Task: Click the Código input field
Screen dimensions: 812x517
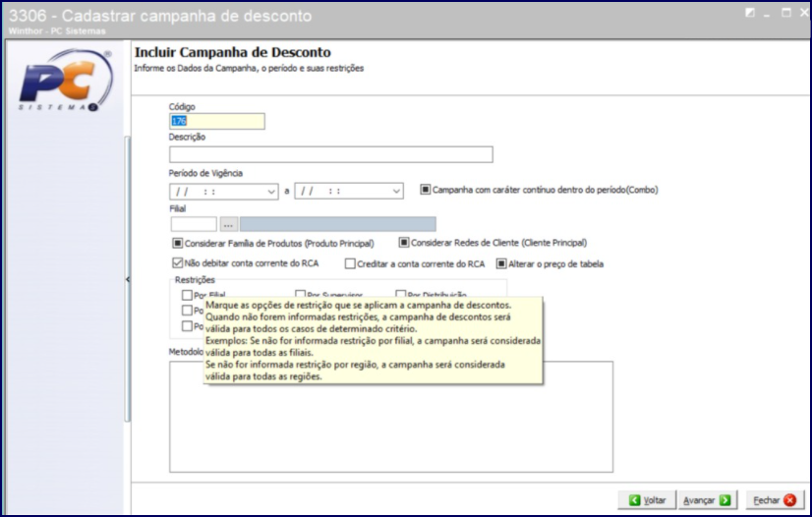Action: 217,121
